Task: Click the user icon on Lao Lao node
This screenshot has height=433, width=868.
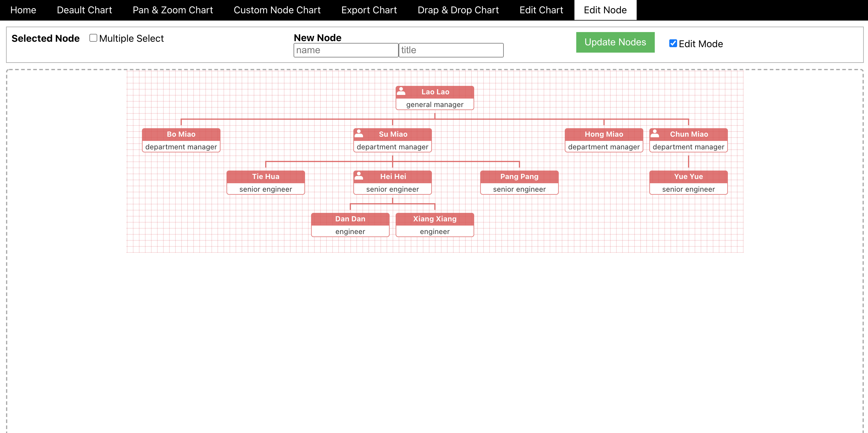Action: point(401,91)
